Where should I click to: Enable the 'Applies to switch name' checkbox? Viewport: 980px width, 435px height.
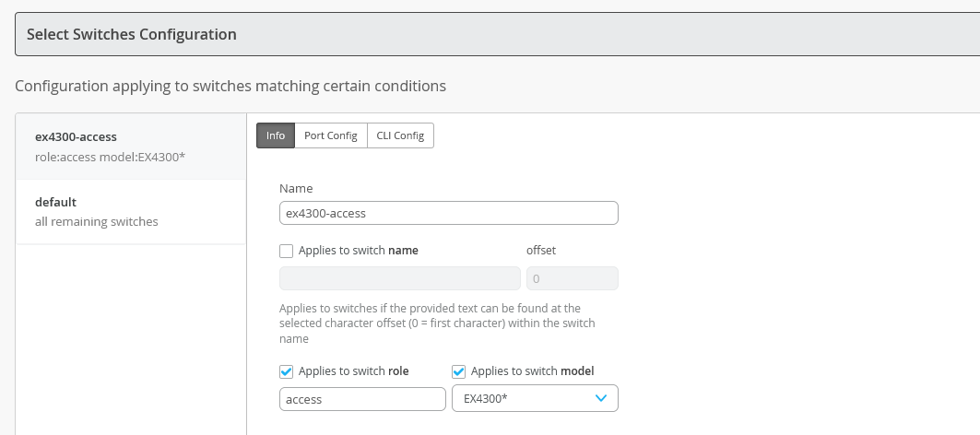[x=286, y=250]
